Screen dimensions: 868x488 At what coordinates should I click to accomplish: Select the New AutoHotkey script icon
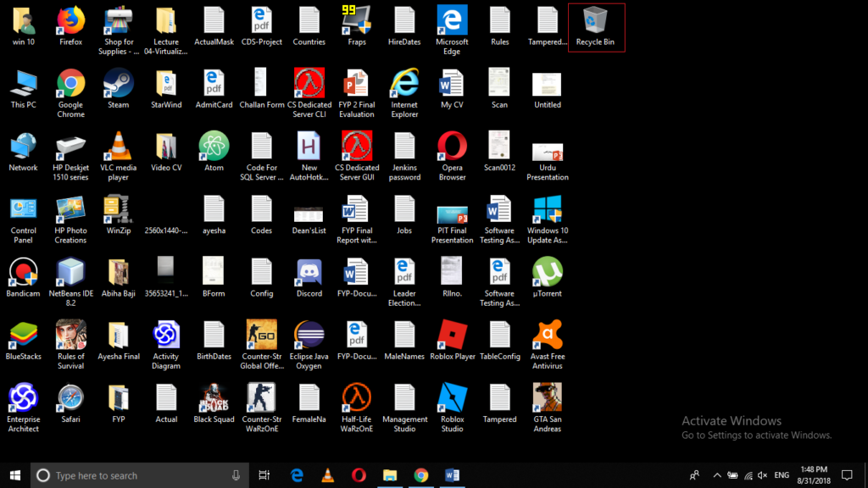pyautogui.click(x=309, y=157)
